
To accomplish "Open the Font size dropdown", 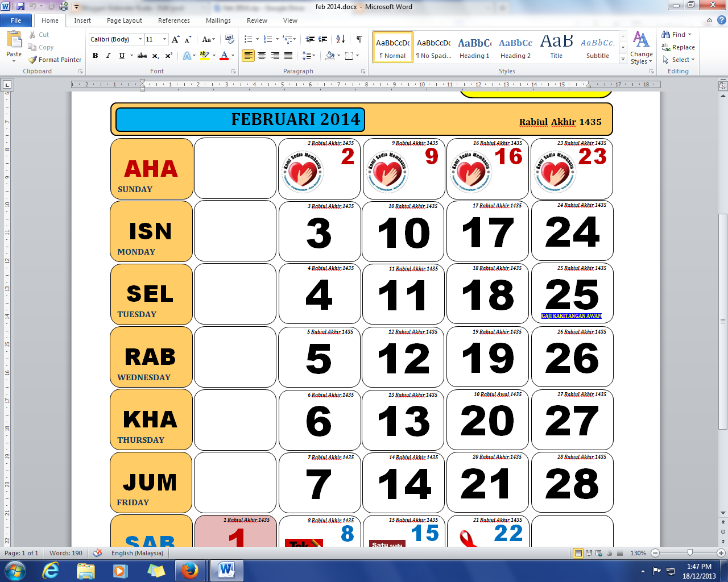I will (165, 39).
